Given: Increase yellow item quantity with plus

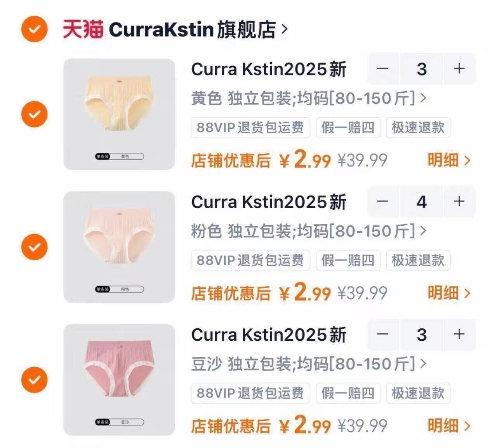Looking at the screenshot, I should [x=459, y=69].
